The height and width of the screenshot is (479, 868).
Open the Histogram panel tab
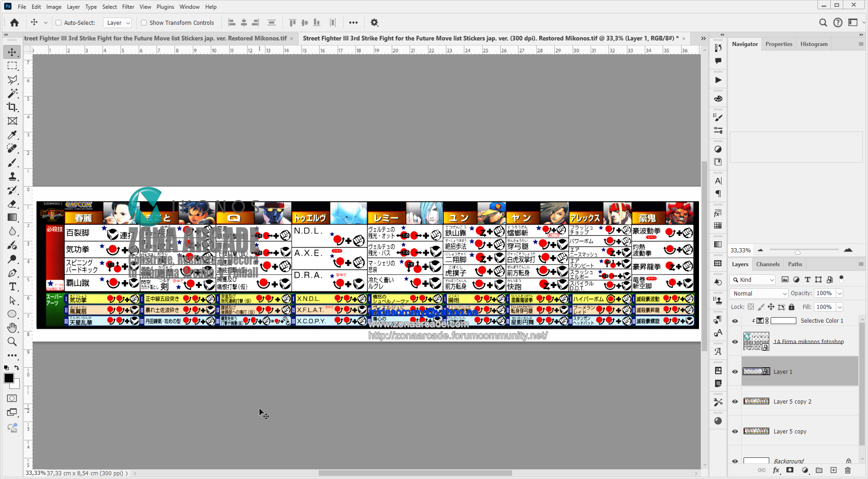coord(814,44)
